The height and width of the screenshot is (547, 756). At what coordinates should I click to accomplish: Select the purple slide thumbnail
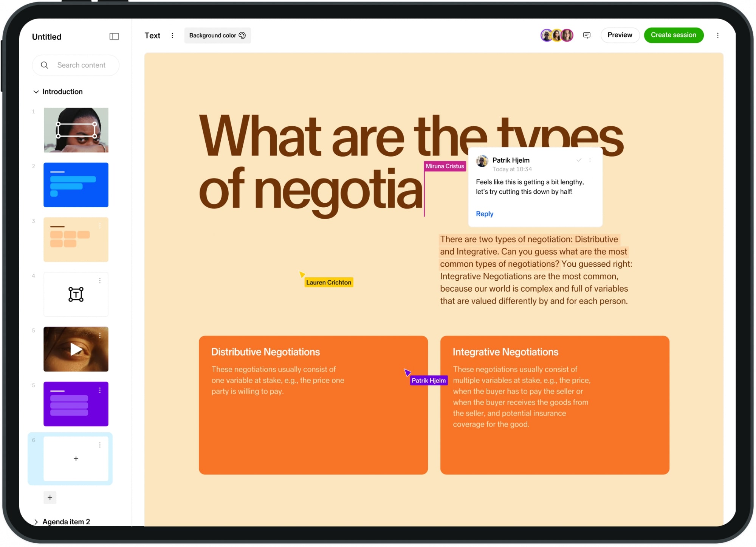coord(76,404)
